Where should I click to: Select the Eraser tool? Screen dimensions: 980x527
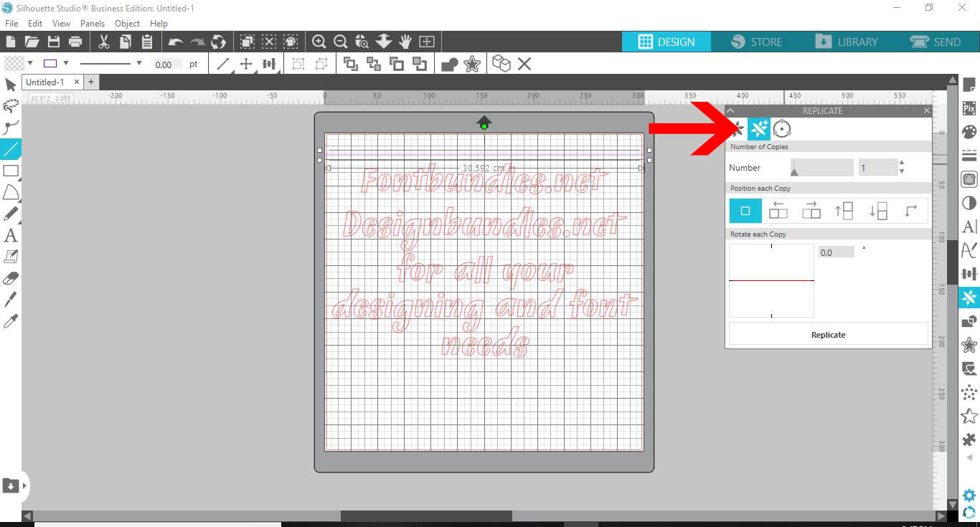pyautogui.click(x=11, y=278)
